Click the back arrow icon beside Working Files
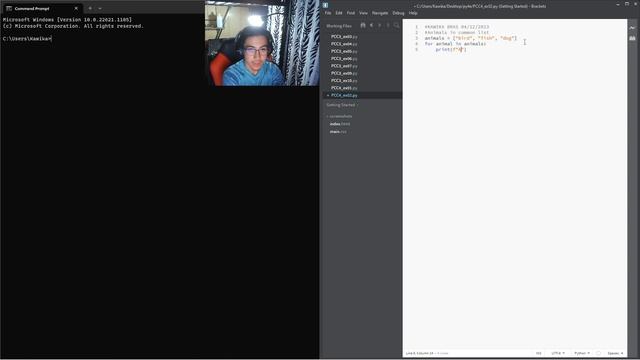Screen dimensions: 640x360 coord(371,25)
